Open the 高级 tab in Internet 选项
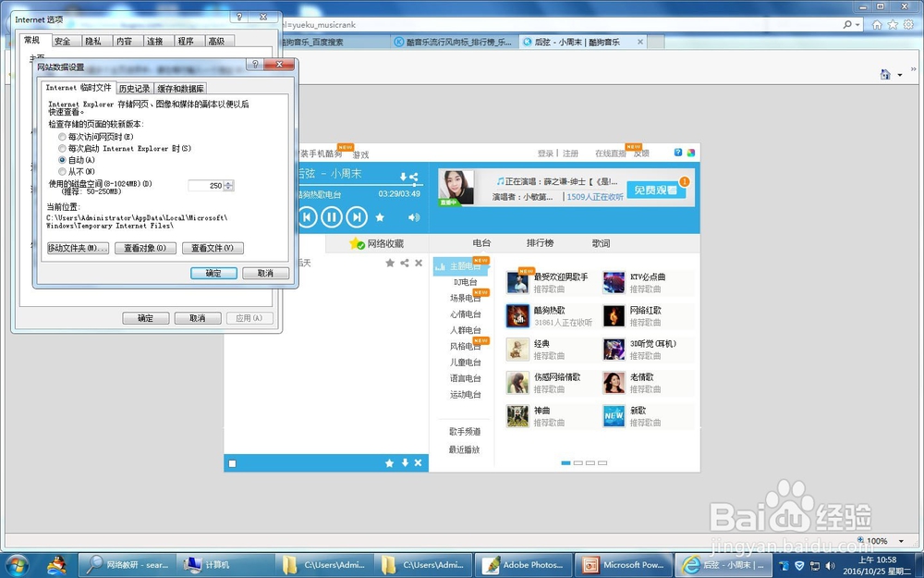 pyautogui.click(x=216, y=41)
